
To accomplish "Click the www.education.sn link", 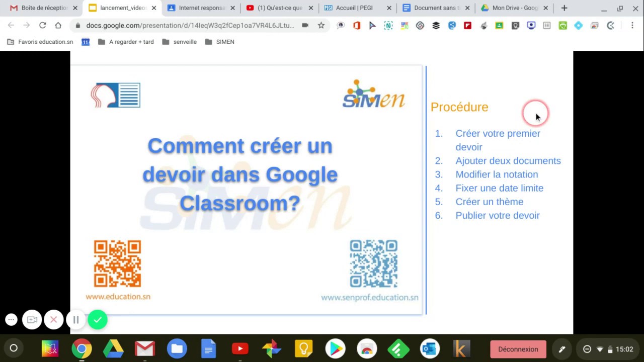I will click(x=118, y=297).
